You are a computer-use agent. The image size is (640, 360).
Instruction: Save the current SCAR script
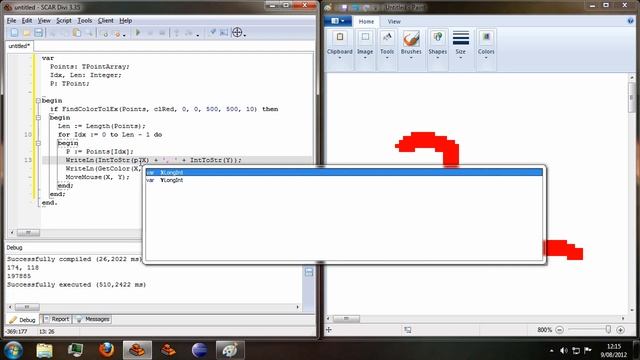(x=38, y=33)
